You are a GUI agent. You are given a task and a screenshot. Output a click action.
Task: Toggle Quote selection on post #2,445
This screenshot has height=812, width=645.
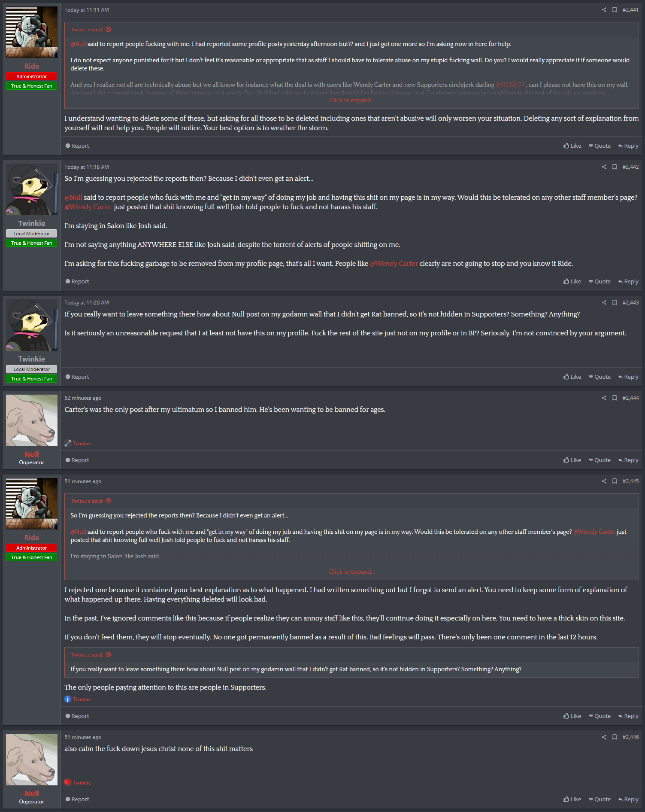pyautogui.click(x=600, y=716)
